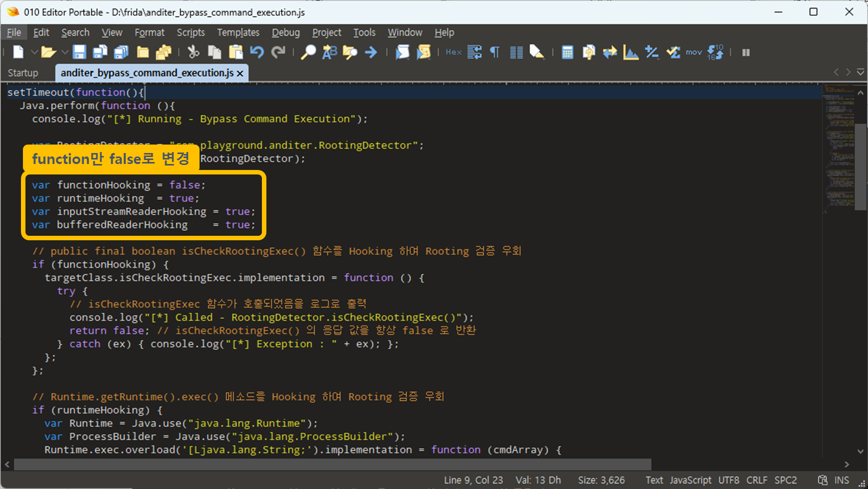Open the Project menu

coord(327,32)
